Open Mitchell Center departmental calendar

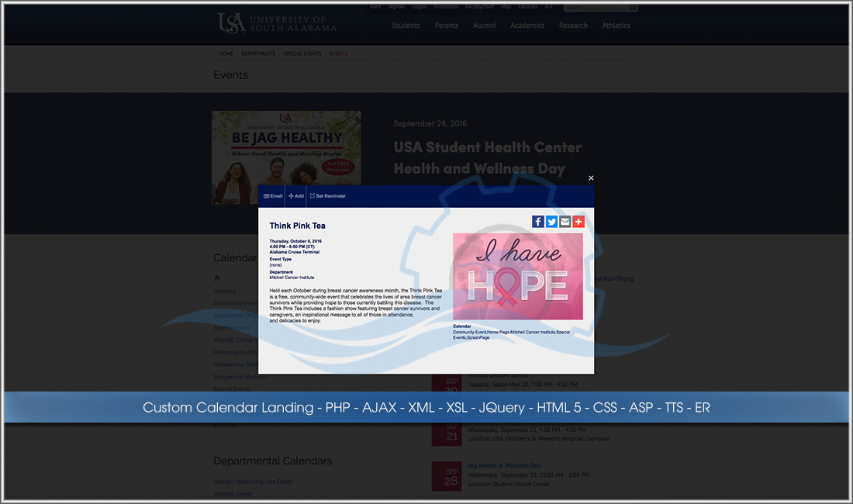(x=233, y=494)
